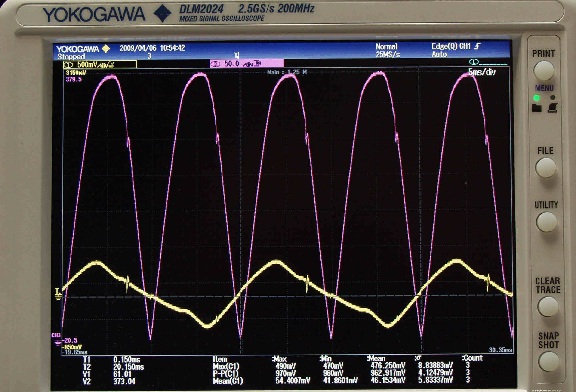Click the Mean(C1) measurement item
Screen dimensions: 576x392
pos(228,381)
